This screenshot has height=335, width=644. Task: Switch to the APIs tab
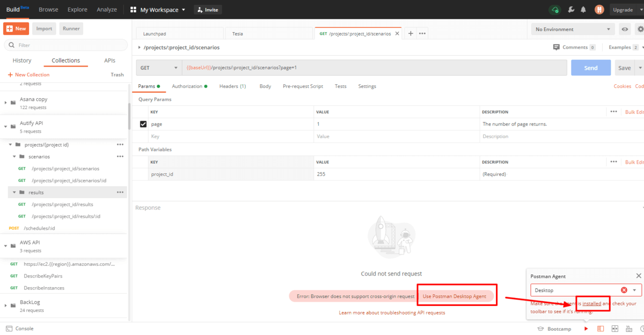109,61
